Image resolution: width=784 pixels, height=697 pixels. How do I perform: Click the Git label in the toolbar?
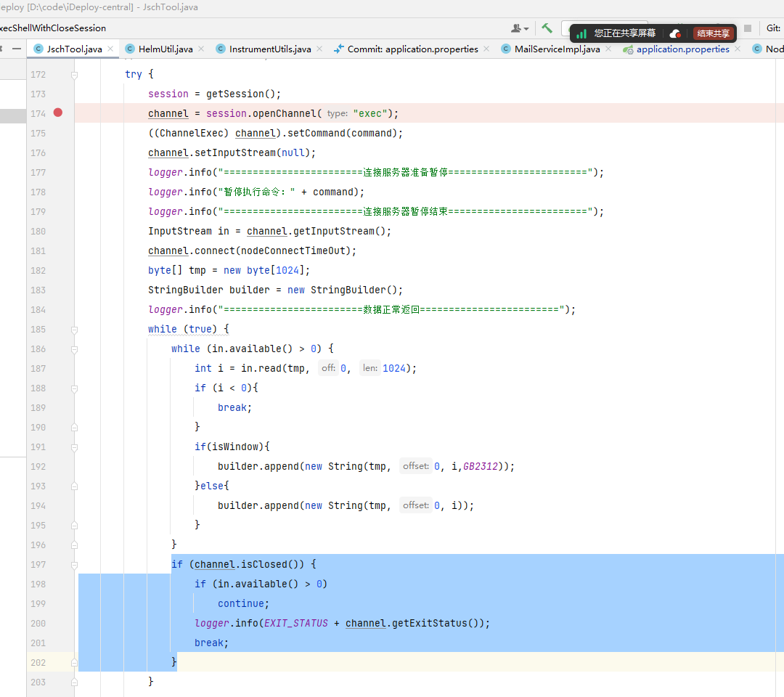click(773, 28)
